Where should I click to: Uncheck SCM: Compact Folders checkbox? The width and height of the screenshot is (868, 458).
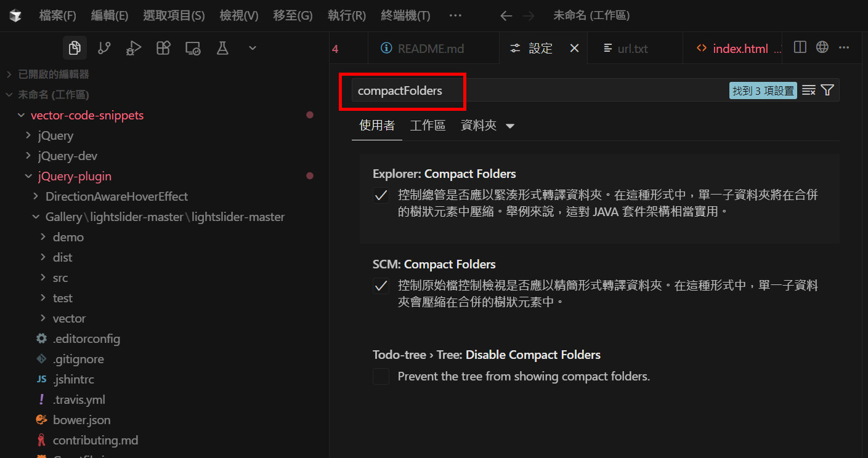381,286
